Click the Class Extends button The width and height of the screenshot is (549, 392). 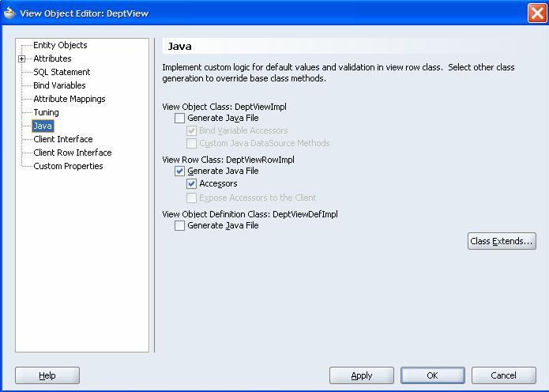click(502, 241)
